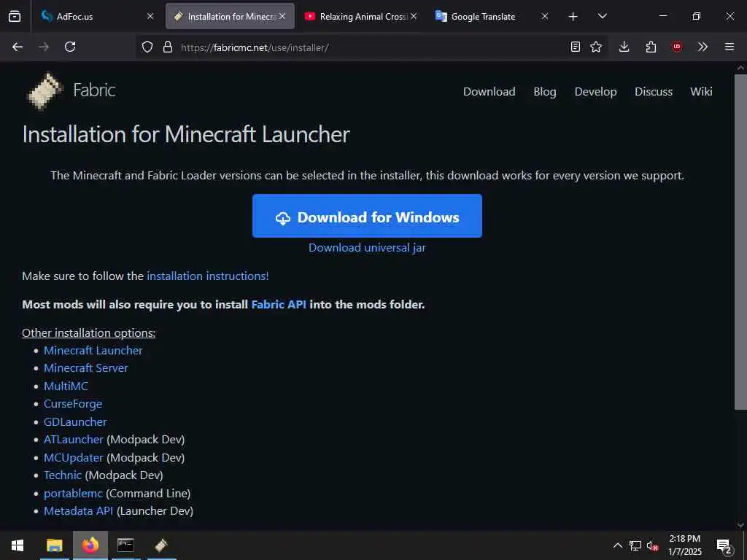Open the GDLauncher link

[x=75, y=422]
